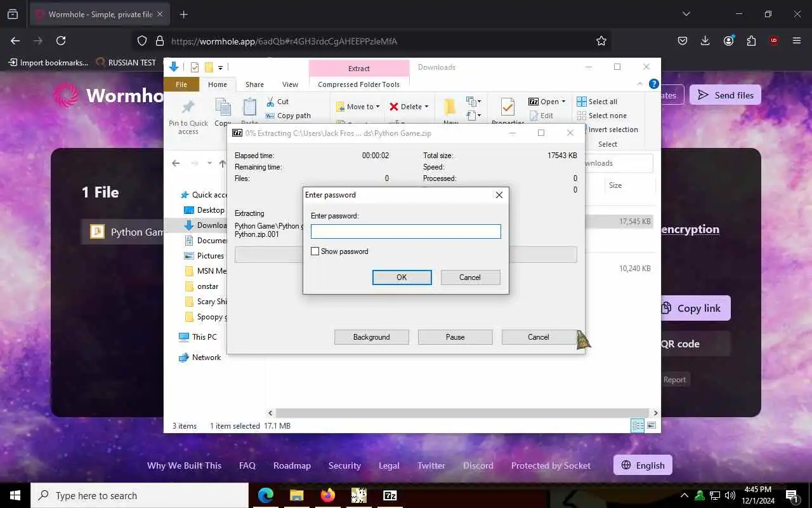812x508 pixels.
Task: Click the Firefox back arrow
Action: pos(15,41)
